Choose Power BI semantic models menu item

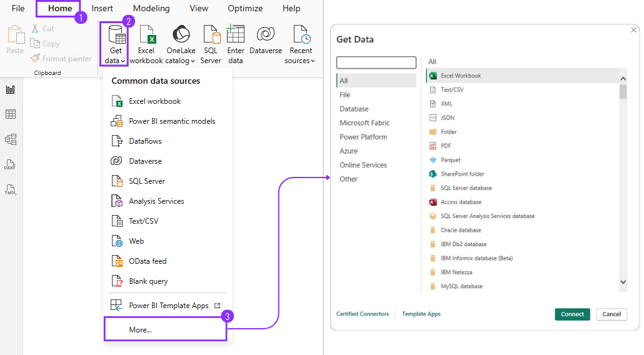click(x=168, y=121)
